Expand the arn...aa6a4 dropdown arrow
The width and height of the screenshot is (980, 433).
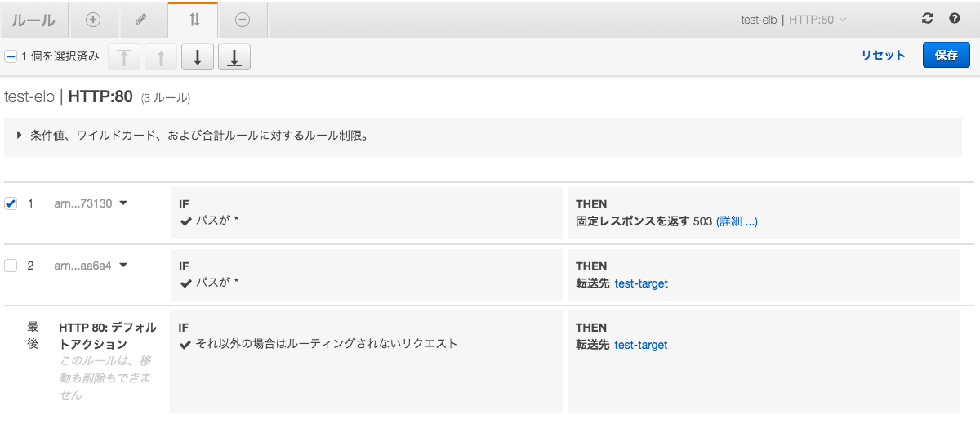[123, 265]
